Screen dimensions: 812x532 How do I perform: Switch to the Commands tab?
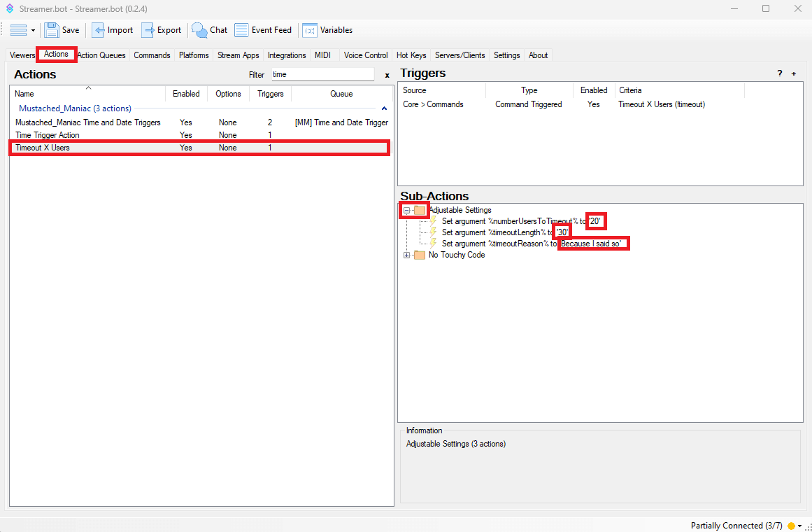click(x=152, y=55)
